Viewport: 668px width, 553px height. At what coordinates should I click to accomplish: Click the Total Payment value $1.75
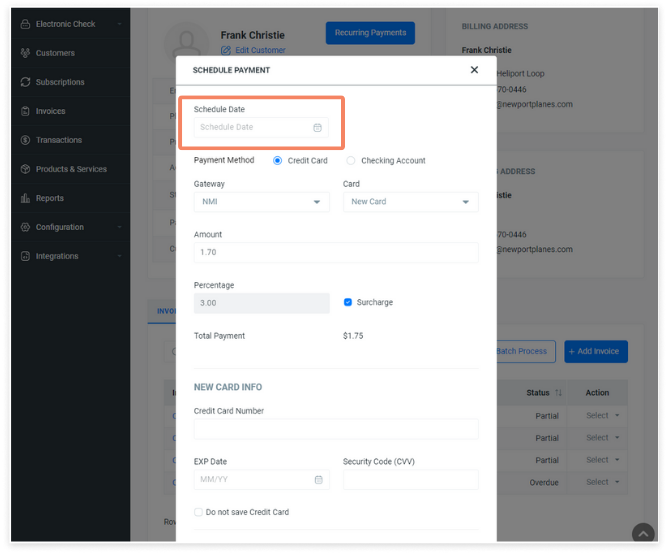(x=353, y=336)
